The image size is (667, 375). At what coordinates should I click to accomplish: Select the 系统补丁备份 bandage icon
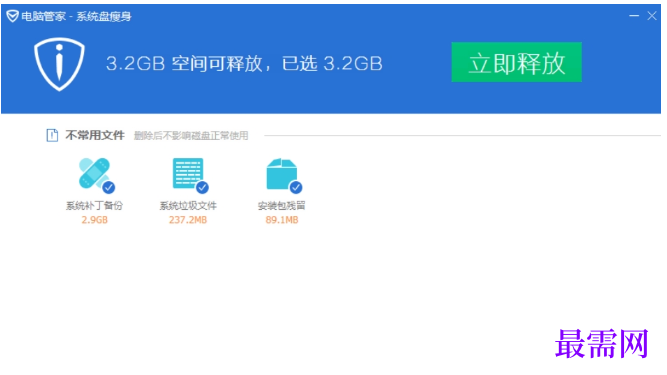pos(94,173)
